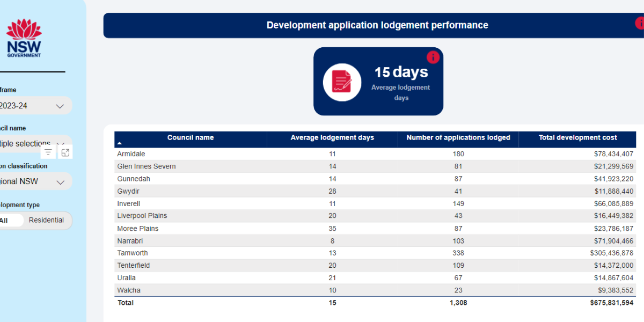Sort by Number of applications lodged column
The height and width of the screenshot is (322, 644).
458,138
